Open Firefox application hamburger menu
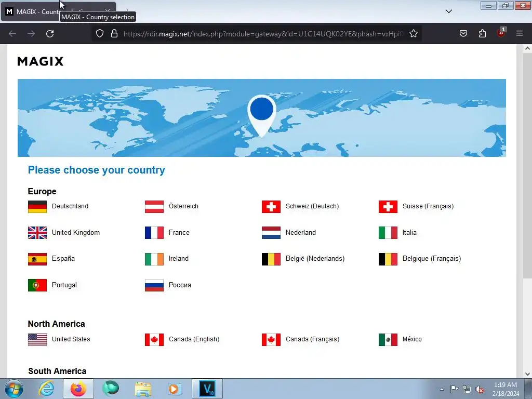Image resolution: width=532 pixels, height=399 pixels. tap(520, 34)
